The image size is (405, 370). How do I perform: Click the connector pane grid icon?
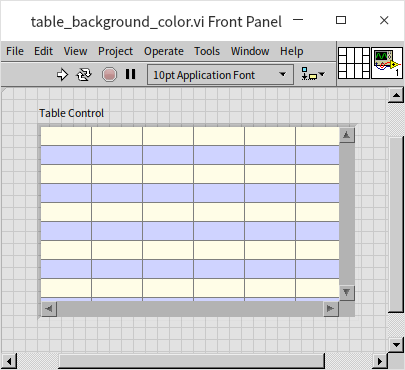point(354,63)
